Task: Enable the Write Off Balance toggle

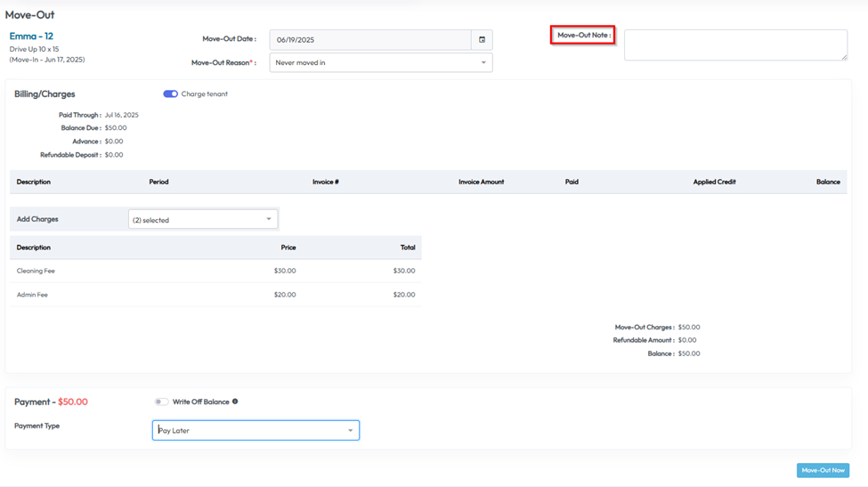Action: (x=161, y=402)
